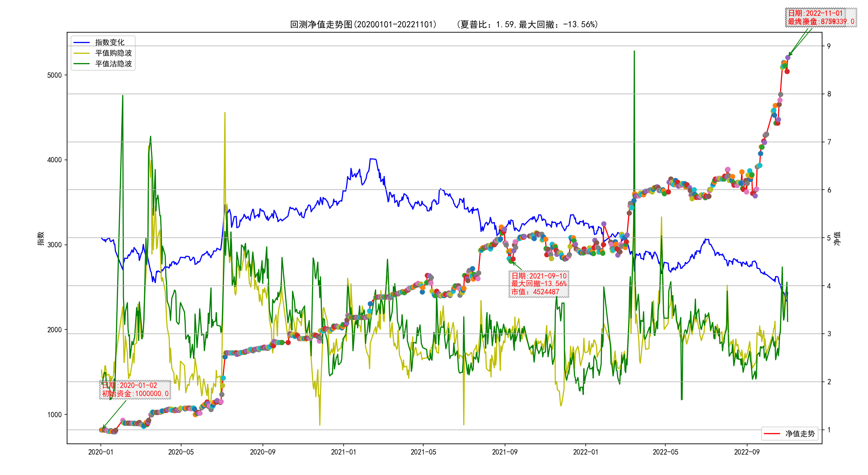Click the 净值 right axis title
The image size is (868, 475).
(837, 238)
